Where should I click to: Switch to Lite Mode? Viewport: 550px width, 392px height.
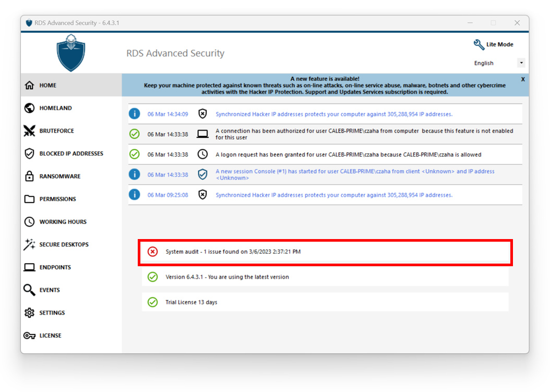494,44
